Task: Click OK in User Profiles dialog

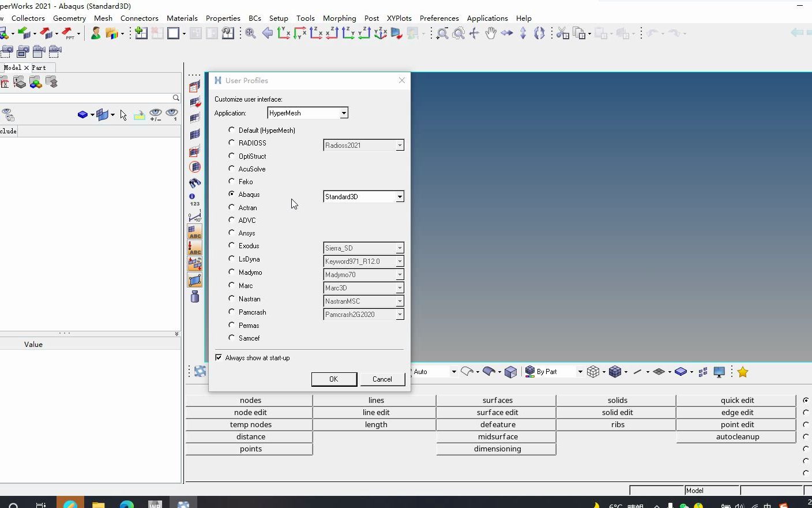Action: pos(334,379)
